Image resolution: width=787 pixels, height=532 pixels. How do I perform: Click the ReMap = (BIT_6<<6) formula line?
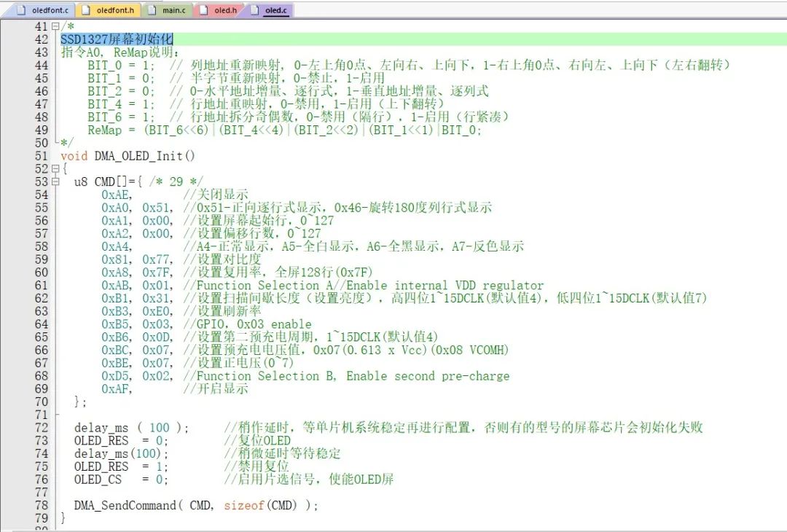(x=284, y=130)
